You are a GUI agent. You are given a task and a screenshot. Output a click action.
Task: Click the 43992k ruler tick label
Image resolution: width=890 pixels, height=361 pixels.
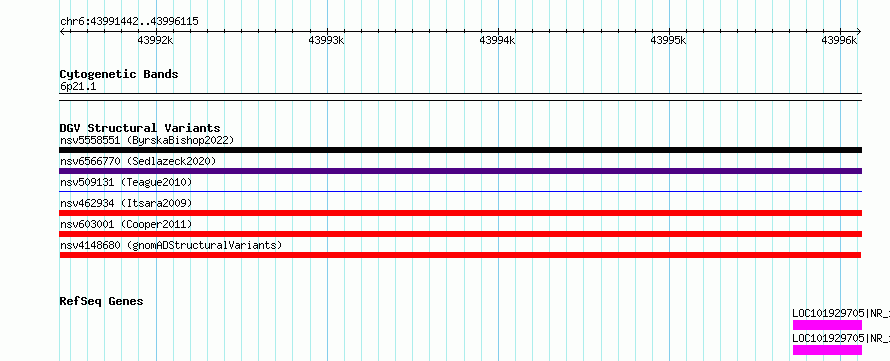point(156,40)
